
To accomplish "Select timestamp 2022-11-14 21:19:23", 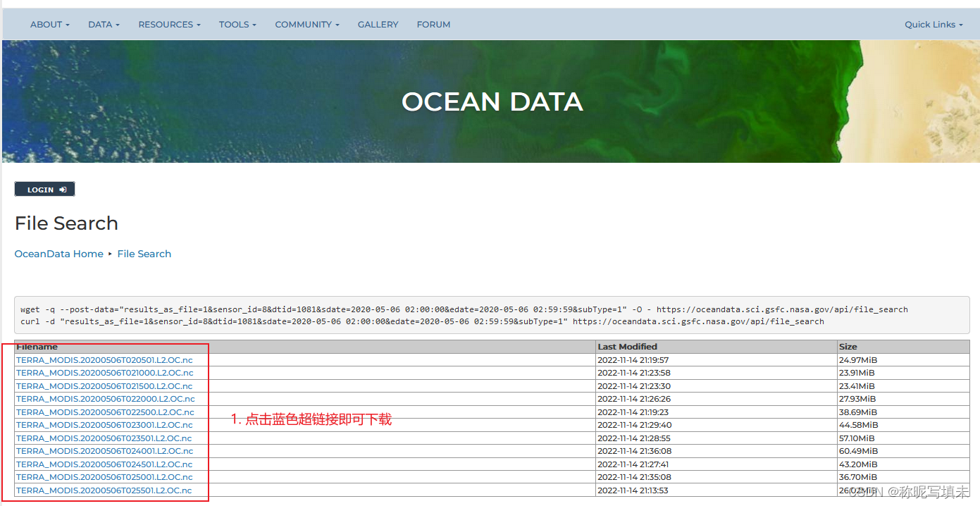I will click(633, 412).
